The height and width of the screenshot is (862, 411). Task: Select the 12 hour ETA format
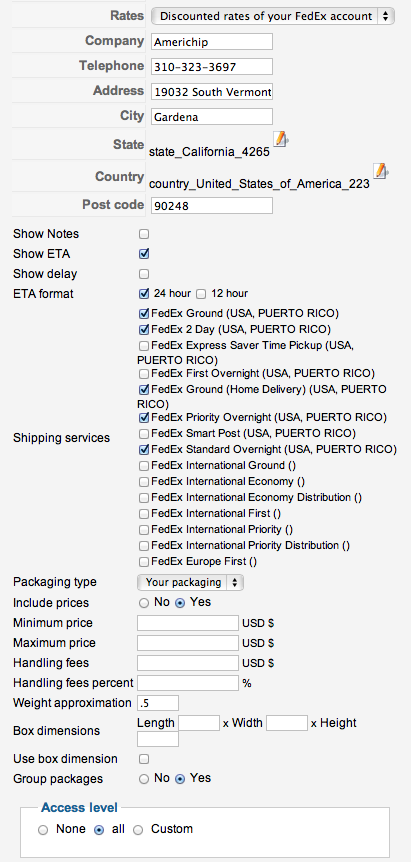201,294
